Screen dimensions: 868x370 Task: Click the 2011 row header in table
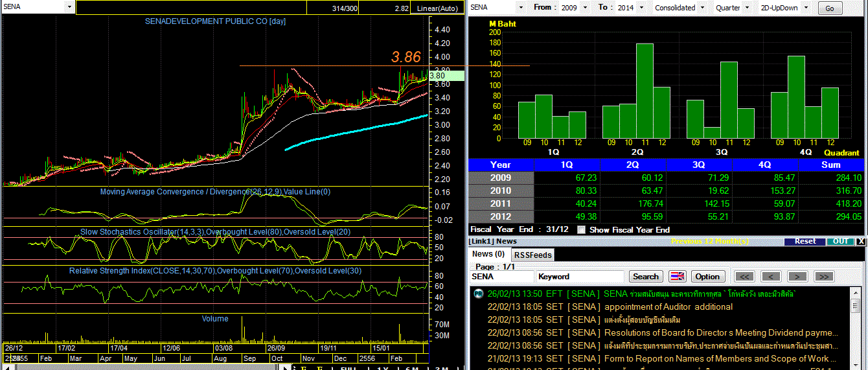pos(501,203)
